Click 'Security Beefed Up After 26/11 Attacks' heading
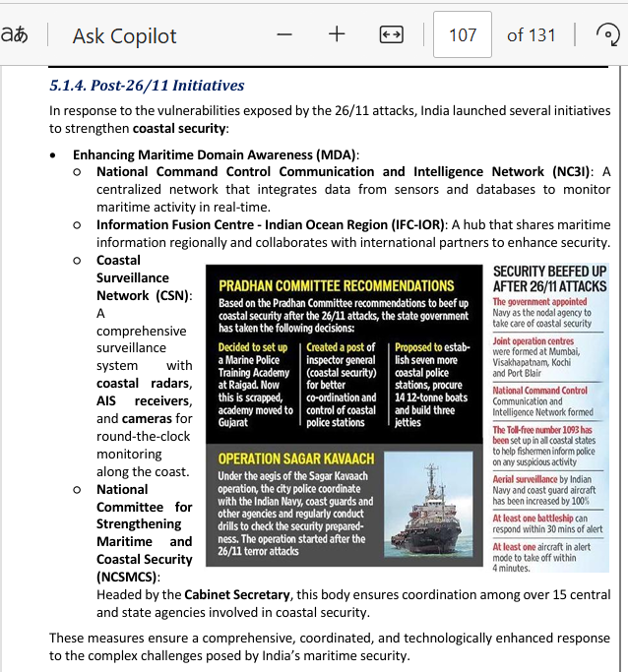This screenshot has height=672, width=628. coord(549,278)
